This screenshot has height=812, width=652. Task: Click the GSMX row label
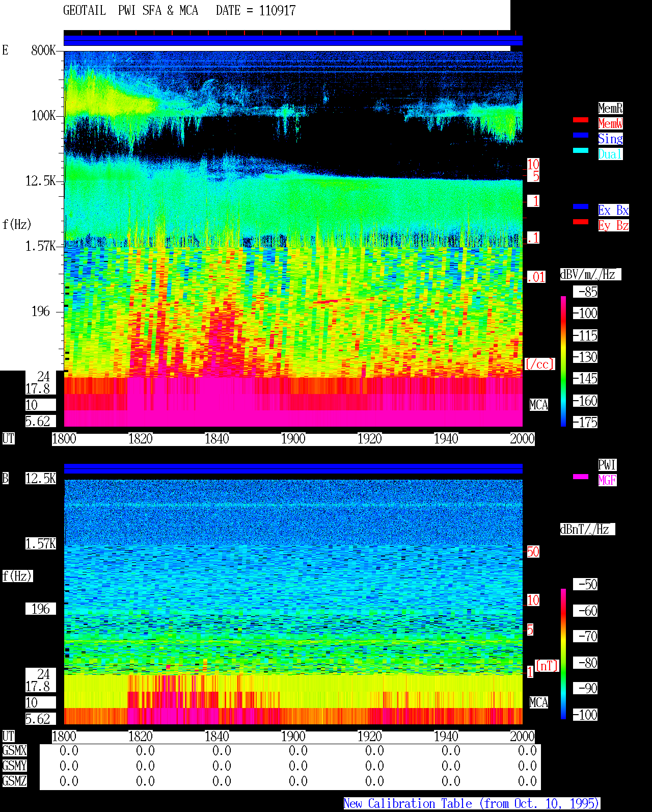point(14,750)
